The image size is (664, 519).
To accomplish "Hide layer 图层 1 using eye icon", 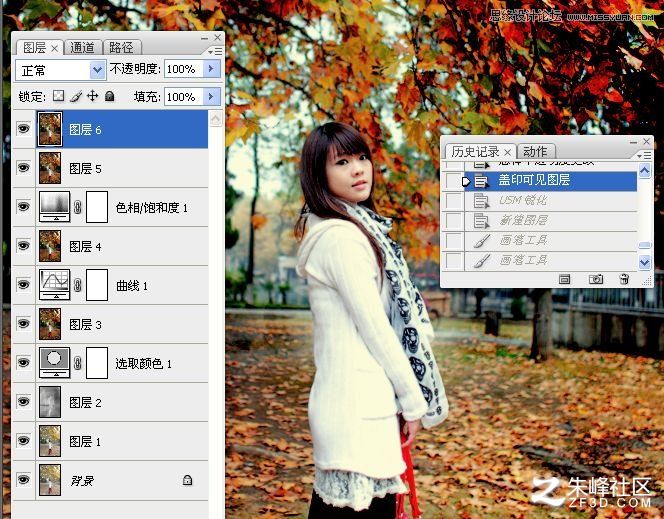I will coord(24,441).
